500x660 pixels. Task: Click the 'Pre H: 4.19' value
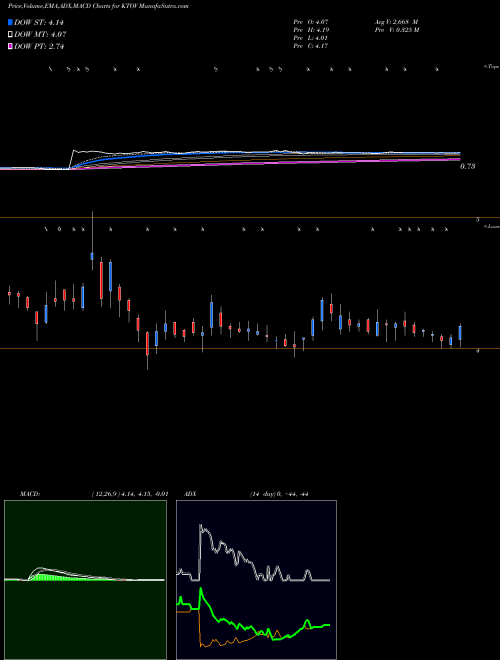click(311, 30)
